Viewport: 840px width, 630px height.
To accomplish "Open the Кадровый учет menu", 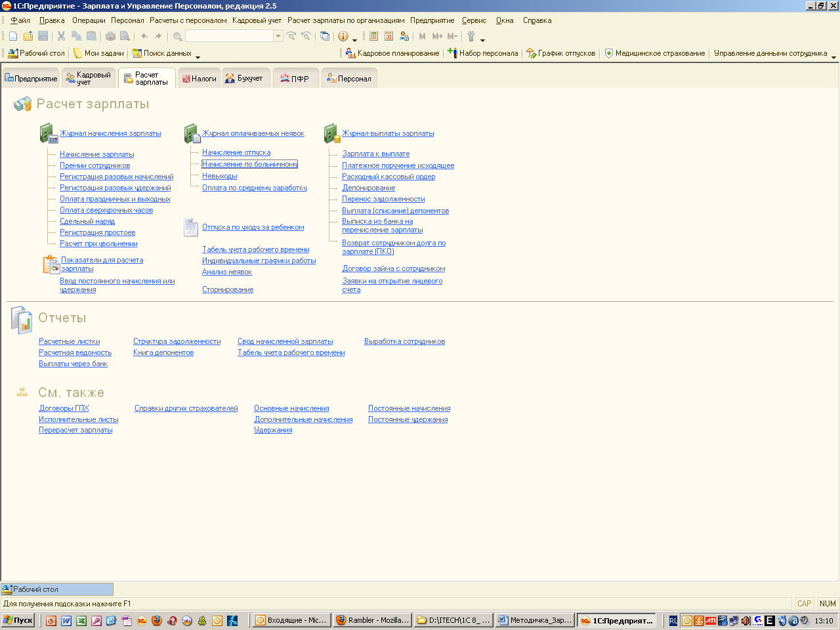I will [257, 20].
